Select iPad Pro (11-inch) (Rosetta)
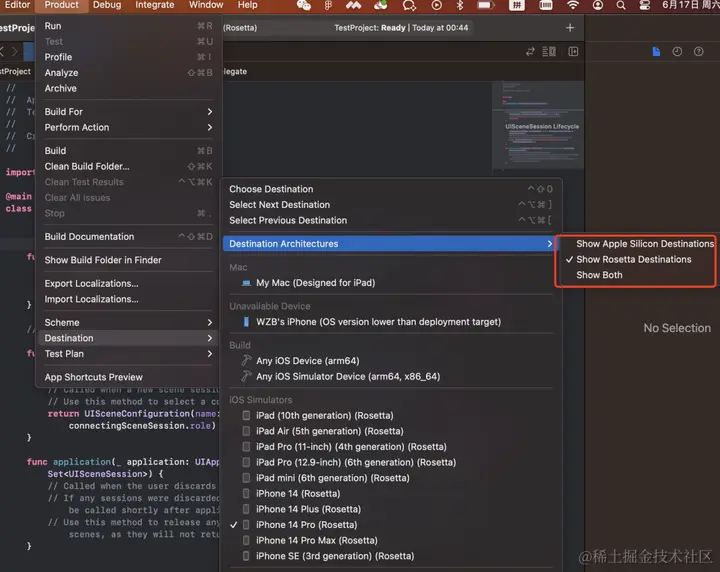 (390, 447)
